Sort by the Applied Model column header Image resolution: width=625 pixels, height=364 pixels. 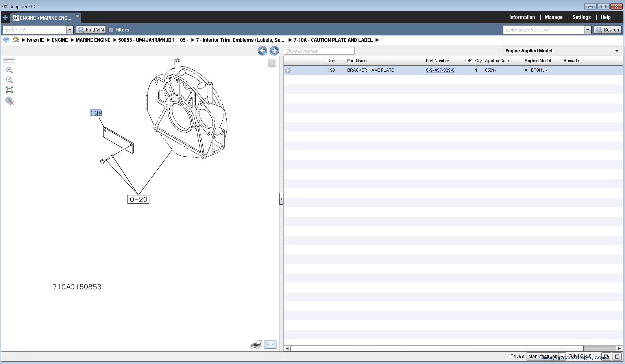(x=538, y=61)
